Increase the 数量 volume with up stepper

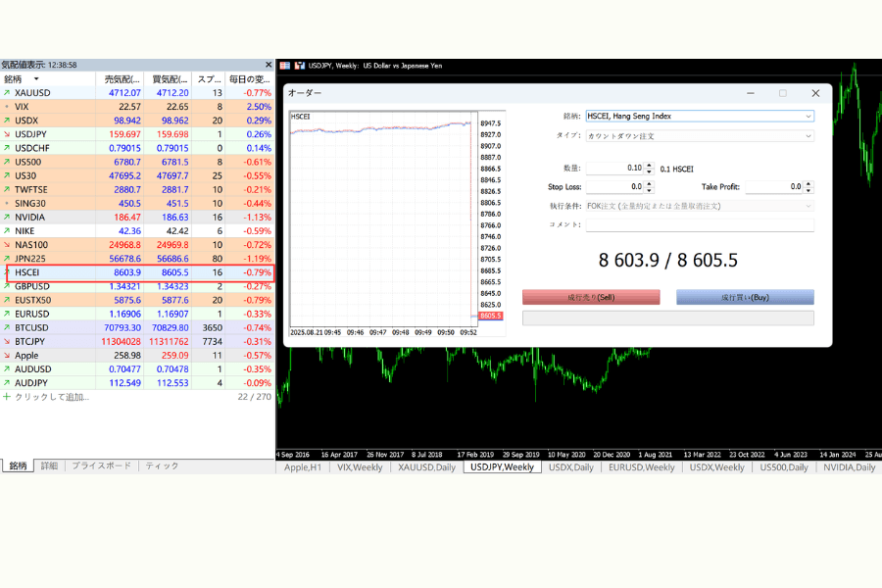650,166
